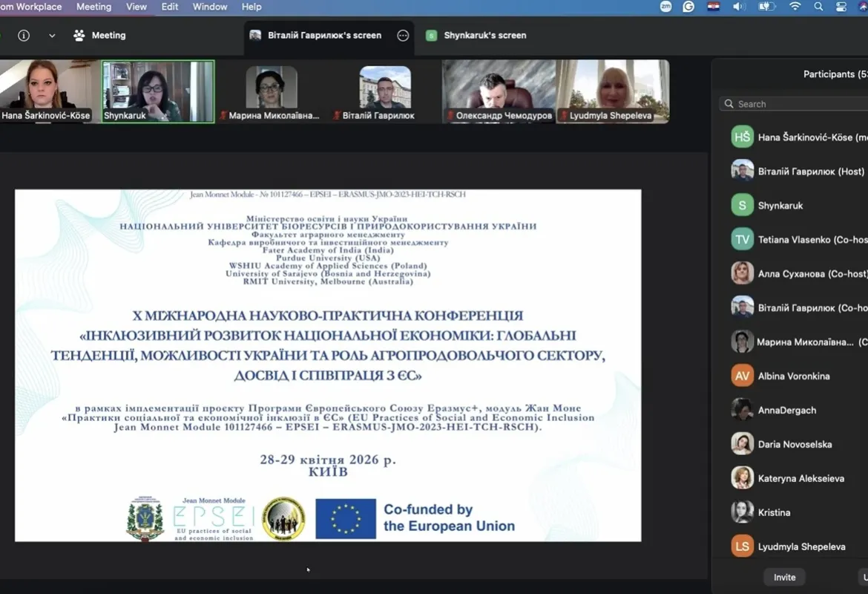The width and height of the screenshot is (868, 594).
Task: Select Lyudmyla Shepeleva in participants list
Action: pyautogui.click(x=798, y=546)
